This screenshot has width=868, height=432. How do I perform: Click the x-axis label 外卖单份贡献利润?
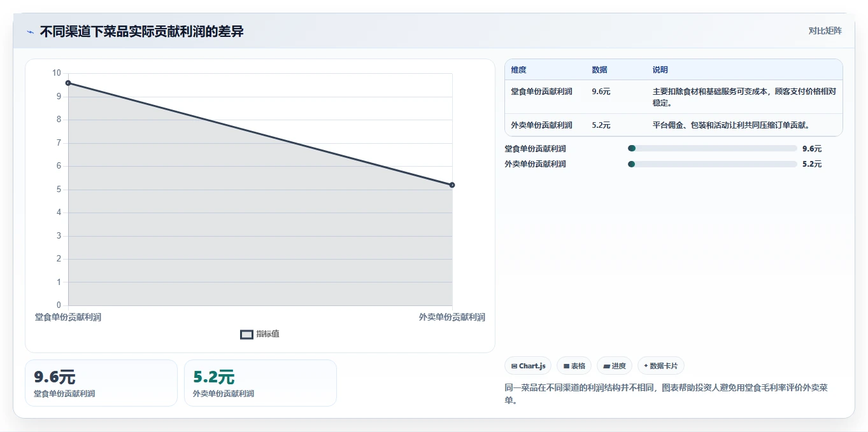pyautogui.click(x=452, y=317)
